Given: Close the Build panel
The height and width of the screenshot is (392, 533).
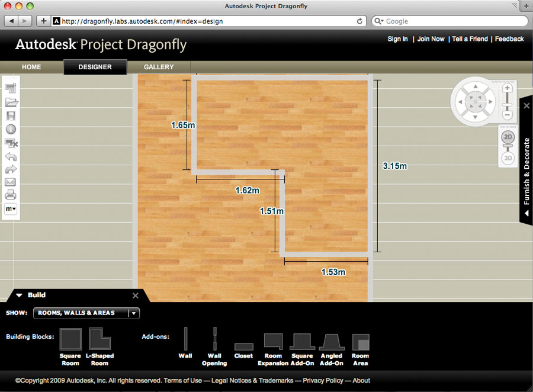Looking at the screenshot, I should coord(135,295).
